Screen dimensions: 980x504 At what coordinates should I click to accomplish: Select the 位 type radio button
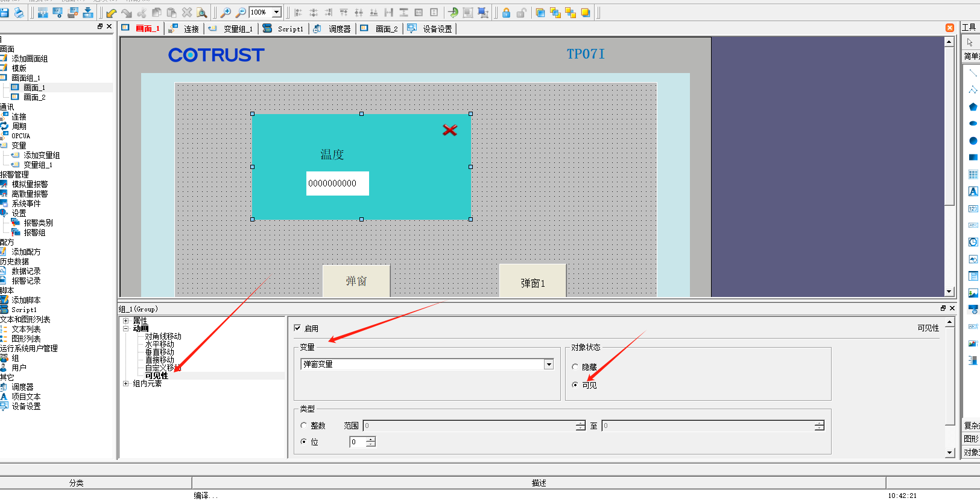tap(304, 441)
